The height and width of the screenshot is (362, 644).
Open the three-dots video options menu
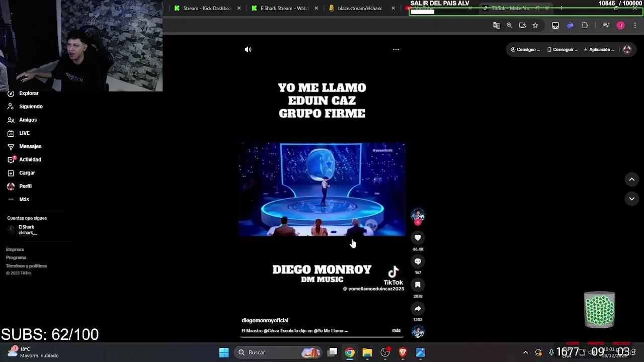pos(396,49)
